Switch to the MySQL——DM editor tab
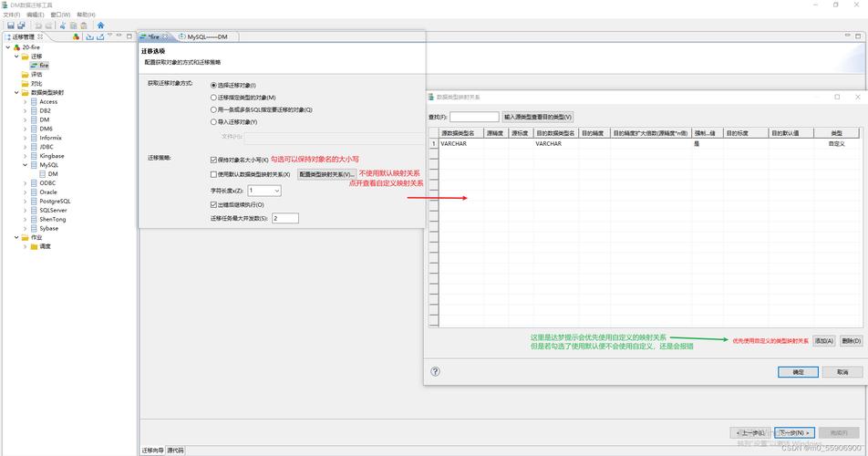 [203, 36]
